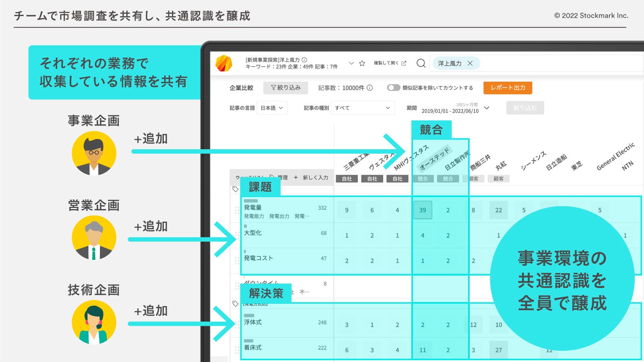Expand the chevron next to the project title

(x=351, y=63)
